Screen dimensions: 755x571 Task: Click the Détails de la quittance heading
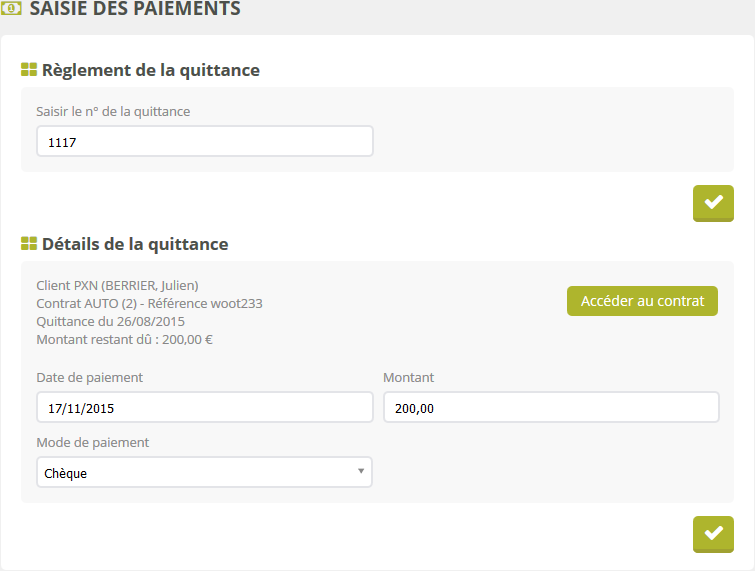[x=135, y=244]
